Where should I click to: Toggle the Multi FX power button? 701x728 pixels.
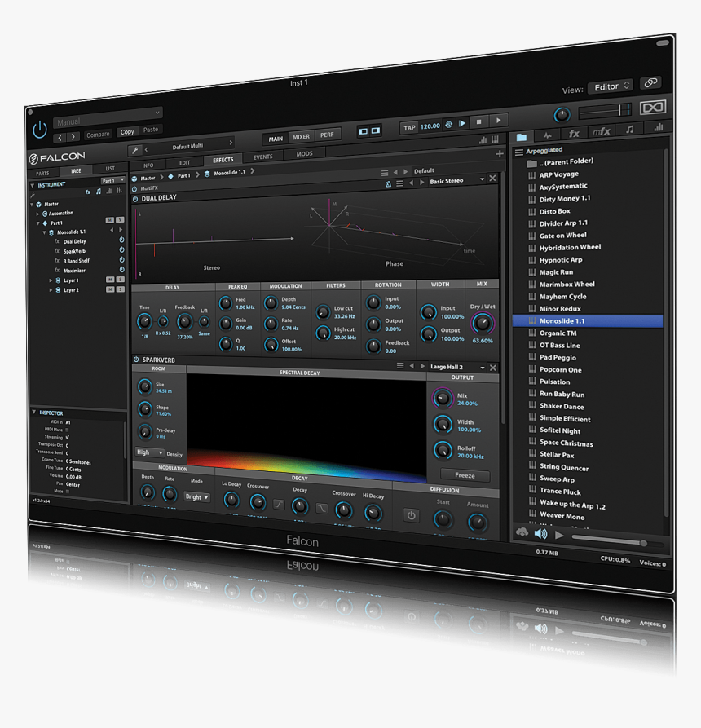point(134,189)
